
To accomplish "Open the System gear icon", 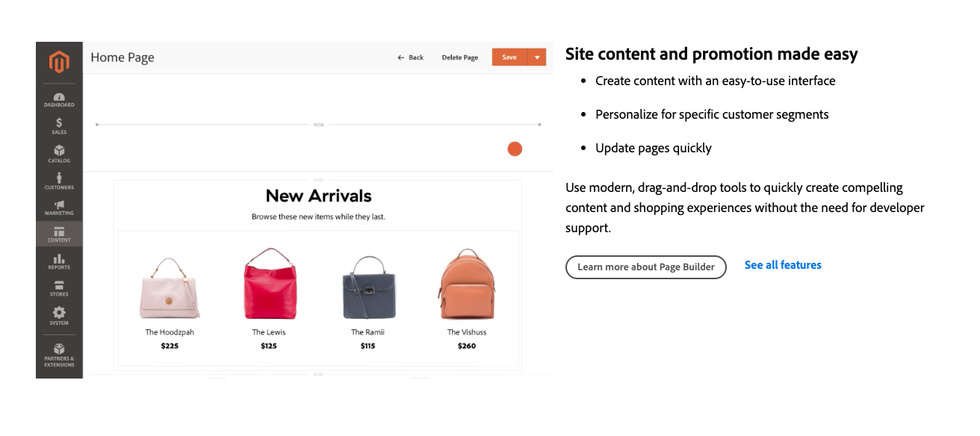I will pos(59,315).
